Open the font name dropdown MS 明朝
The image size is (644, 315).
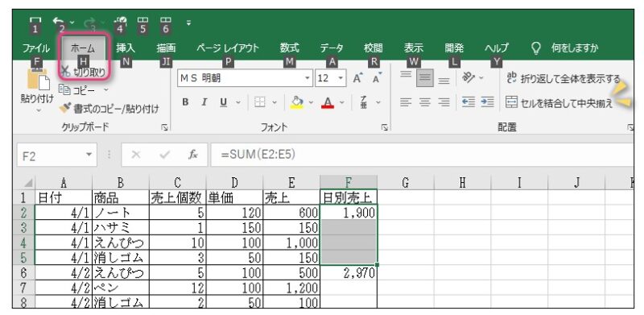pyautogui.click(x=308, y=77)
